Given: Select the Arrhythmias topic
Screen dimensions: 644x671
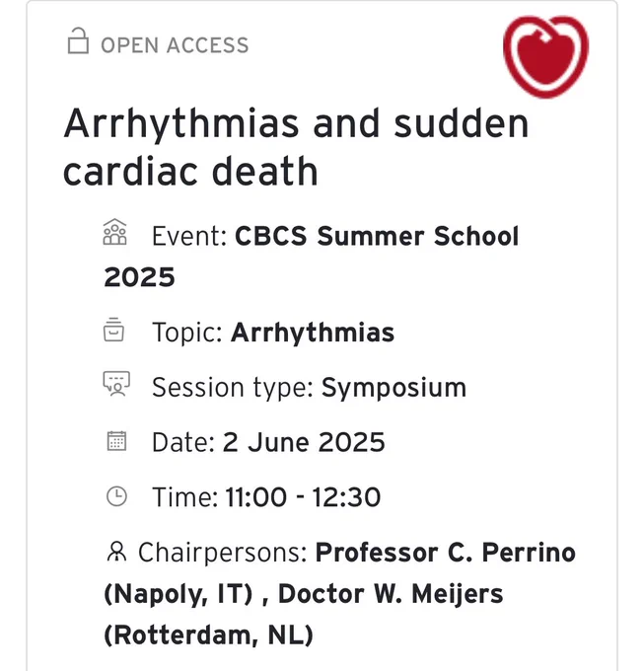Looking at the screenshot, I should (313, 333).
